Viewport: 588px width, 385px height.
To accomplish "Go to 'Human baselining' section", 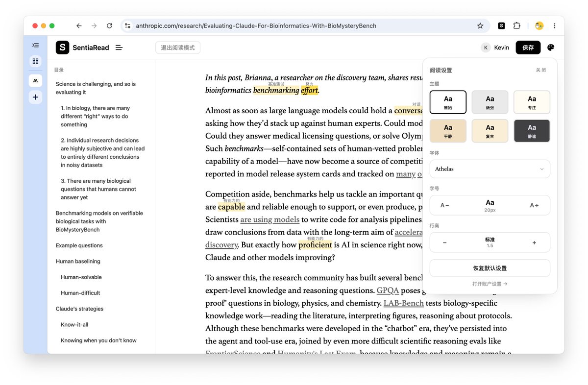I will 78,262.
